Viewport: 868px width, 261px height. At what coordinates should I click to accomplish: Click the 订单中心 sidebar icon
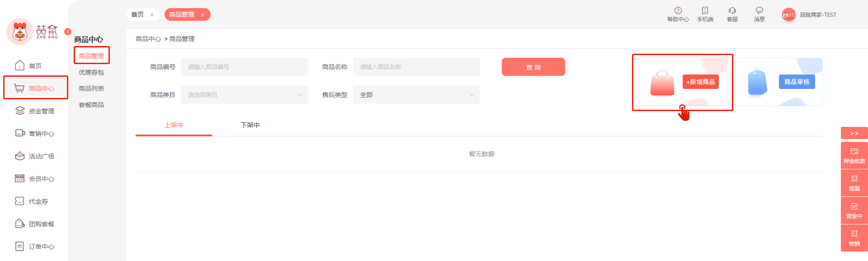(x=20, y=246)
